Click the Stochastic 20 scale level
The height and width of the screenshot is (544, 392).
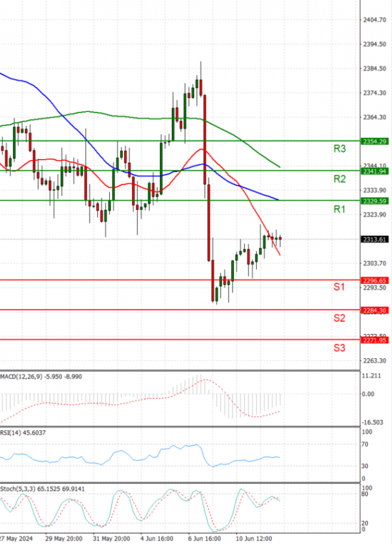point(365,523)
